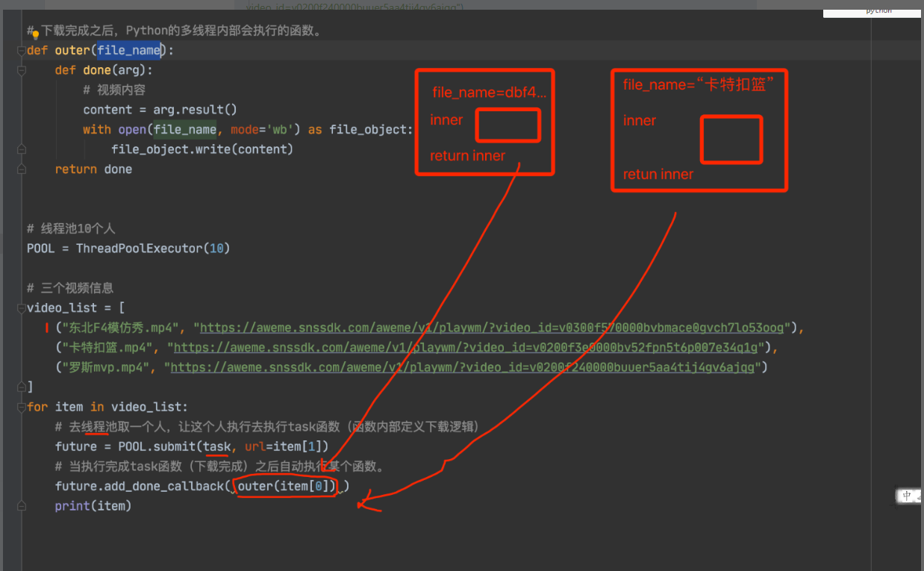924x571 pixels.
Task: Click the return done statement
Action: (x=93, y=169)
